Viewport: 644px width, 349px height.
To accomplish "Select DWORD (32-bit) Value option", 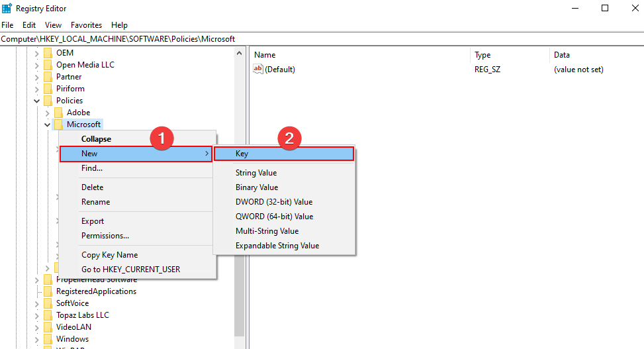I will point(274,202).
